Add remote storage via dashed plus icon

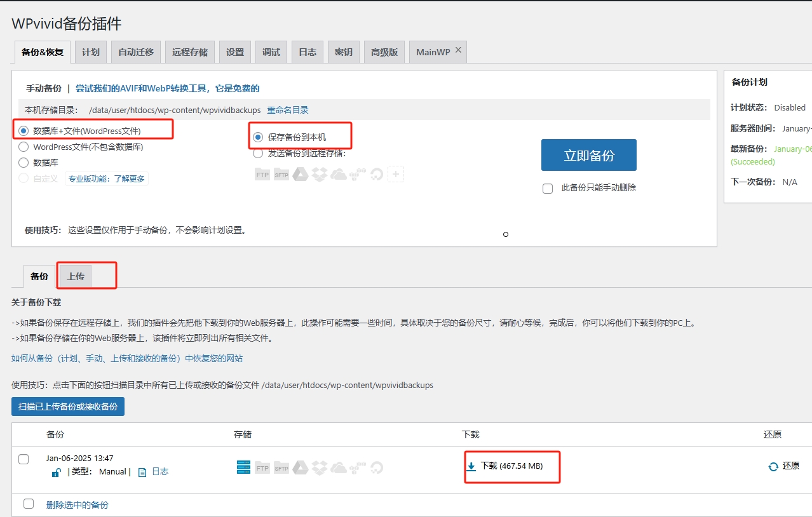click(x=396, y=174)
